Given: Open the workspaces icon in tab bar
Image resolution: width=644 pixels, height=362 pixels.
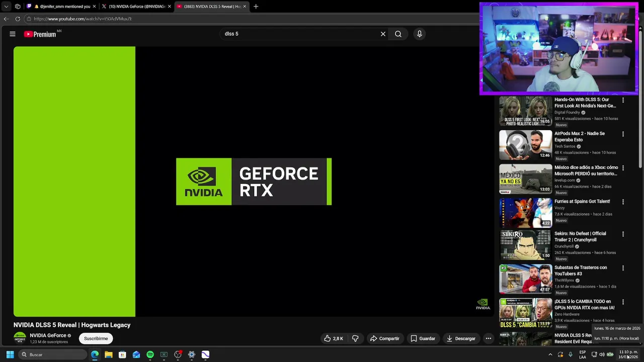Looking at the screenshot, I should (18, 7).
